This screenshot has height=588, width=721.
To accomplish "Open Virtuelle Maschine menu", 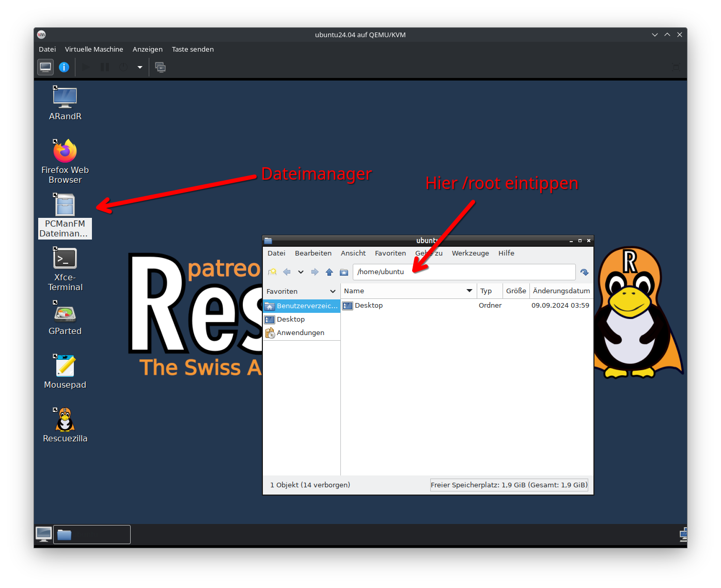I will (94, 50).
